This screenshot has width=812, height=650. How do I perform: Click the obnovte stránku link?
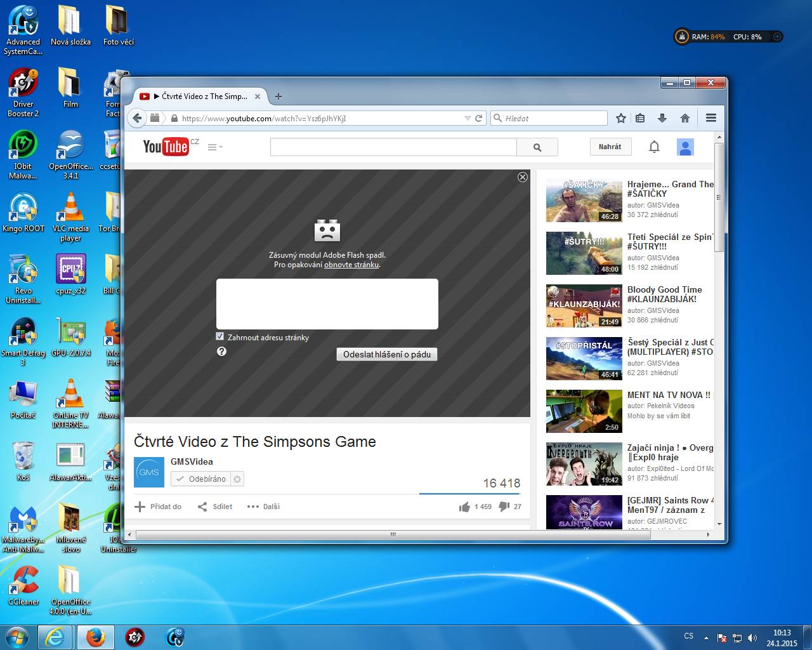coord(351,265)
